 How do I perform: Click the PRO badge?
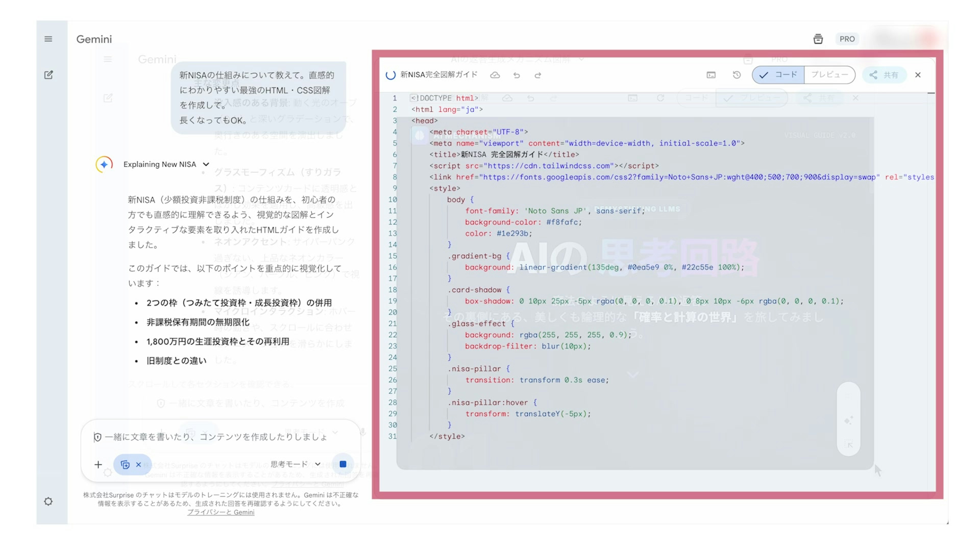pyautogui.click(x=847, y=39)
